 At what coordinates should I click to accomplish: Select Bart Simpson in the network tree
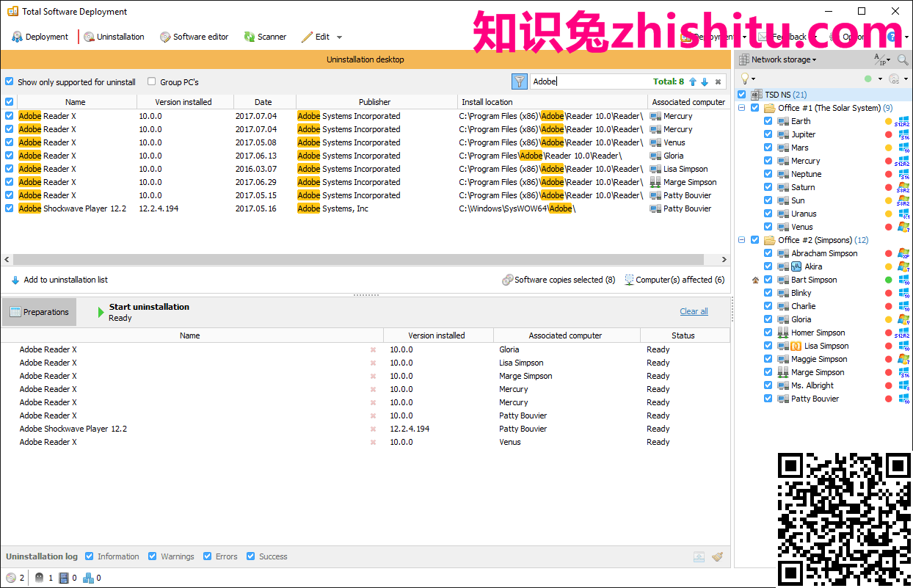[x=814, y=280]
